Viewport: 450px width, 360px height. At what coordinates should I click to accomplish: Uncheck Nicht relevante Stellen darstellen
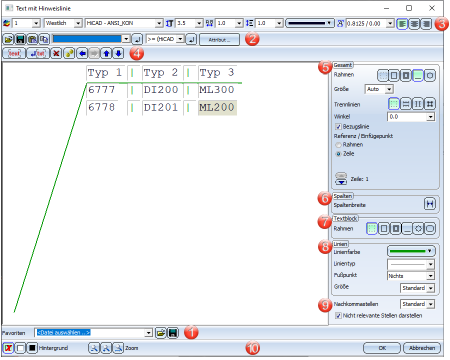tap(338, 315)
